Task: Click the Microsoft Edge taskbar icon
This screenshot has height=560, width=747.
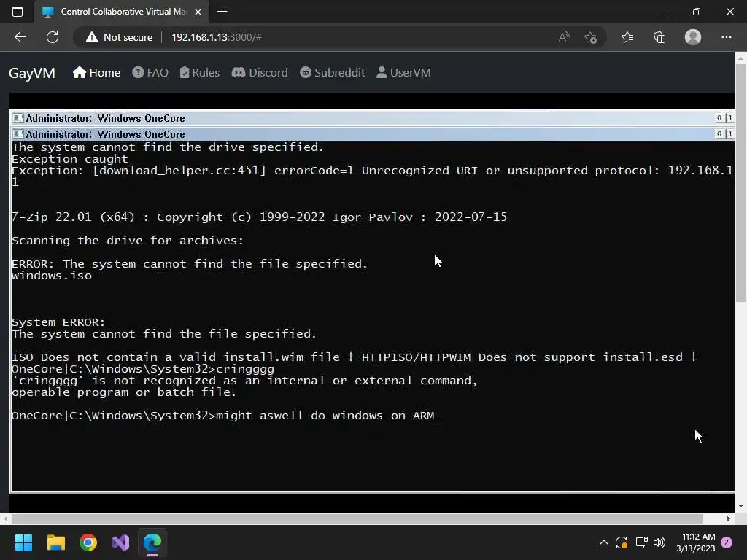Action: point(152,542)
